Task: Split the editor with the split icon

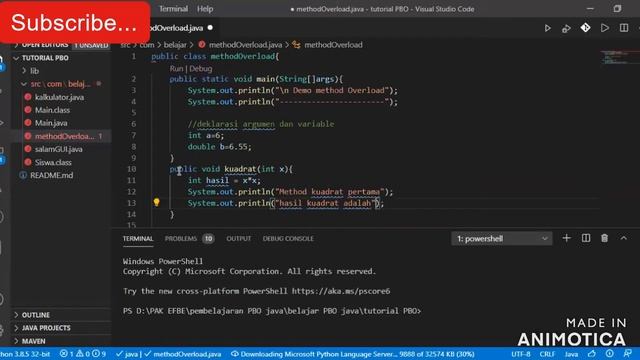Action: [x=624, y=28]
